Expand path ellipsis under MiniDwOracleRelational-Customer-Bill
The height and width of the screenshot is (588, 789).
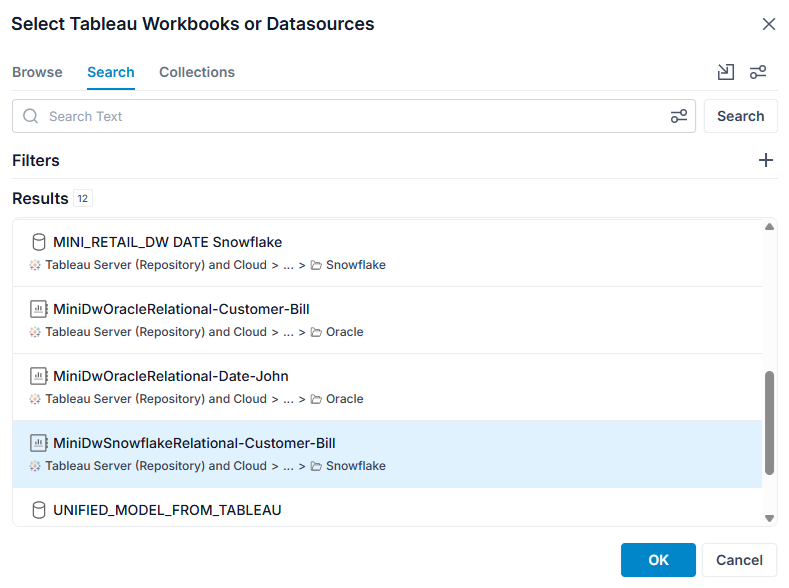[x=288, y=332]
